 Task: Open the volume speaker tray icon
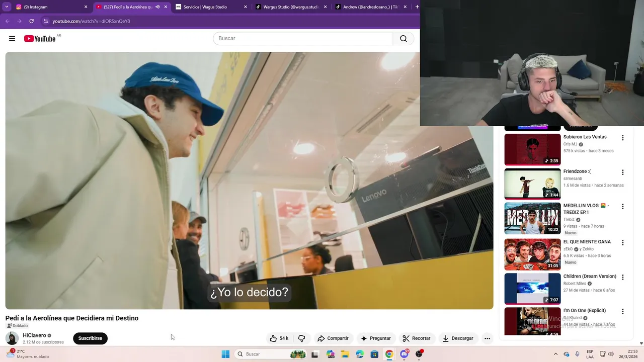pyautogui.click(x=611, y=354)
